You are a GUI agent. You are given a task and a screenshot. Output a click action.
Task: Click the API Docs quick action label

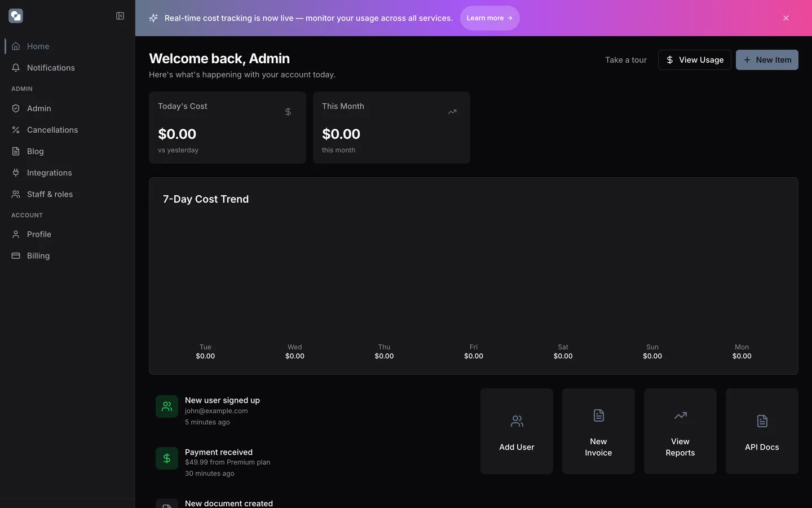[762, 447]
